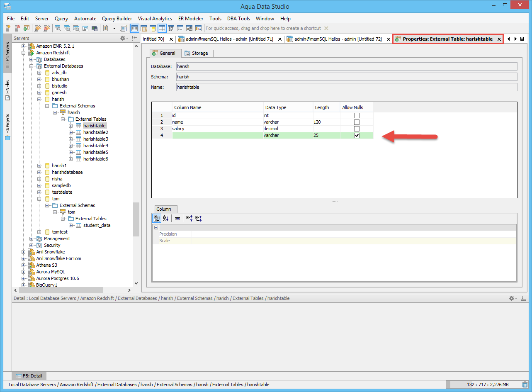Switch to the Storage tab

point(197,53)
